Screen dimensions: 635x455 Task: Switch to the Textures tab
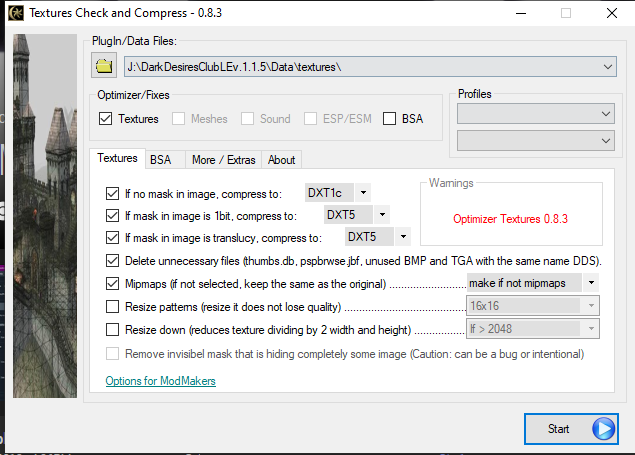117,158
